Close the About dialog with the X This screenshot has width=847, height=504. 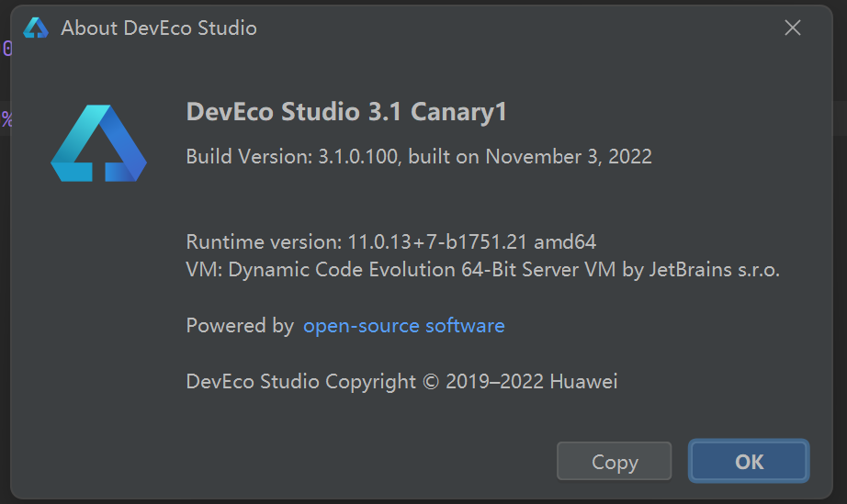click(793, 28)
